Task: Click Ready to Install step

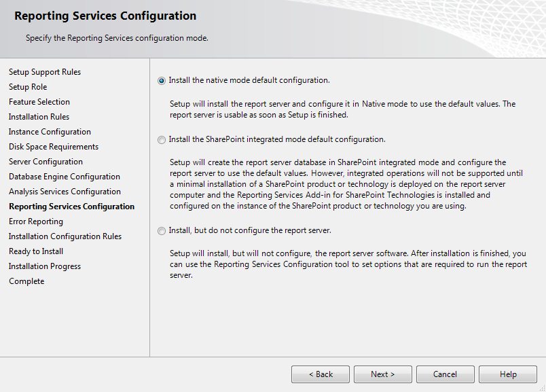Action: point(36,251)
